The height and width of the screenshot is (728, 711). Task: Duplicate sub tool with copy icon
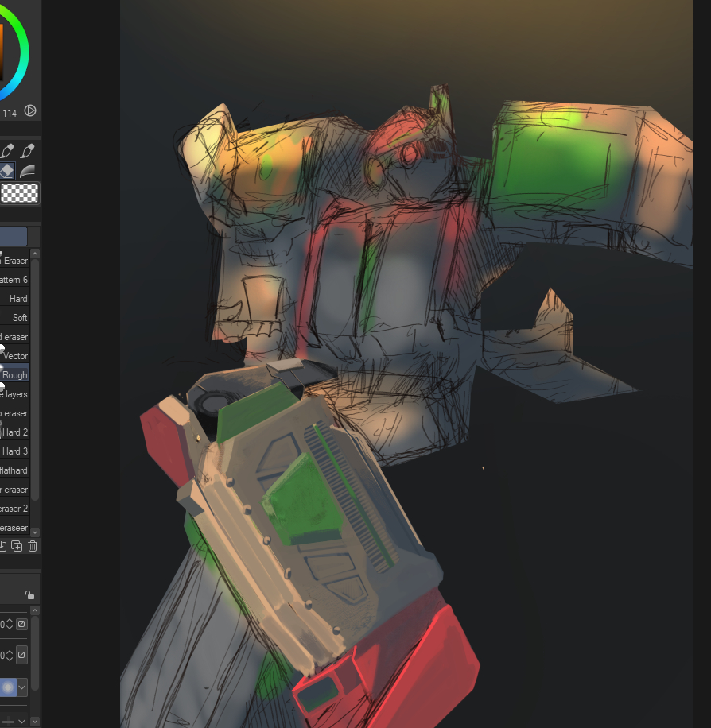pos(17,546)
